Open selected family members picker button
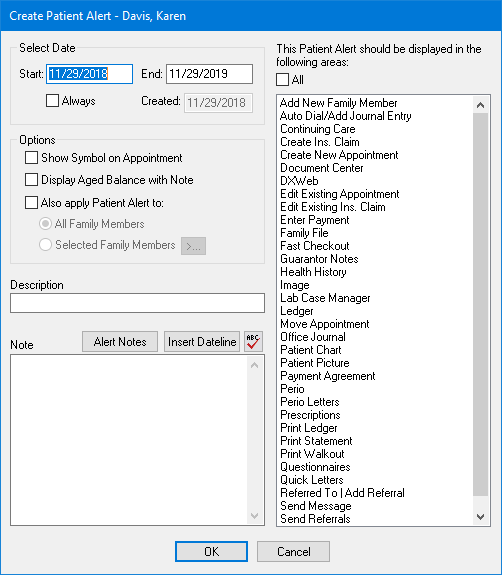The width and height of the screenshot is (502, 575). coord(193,246)
